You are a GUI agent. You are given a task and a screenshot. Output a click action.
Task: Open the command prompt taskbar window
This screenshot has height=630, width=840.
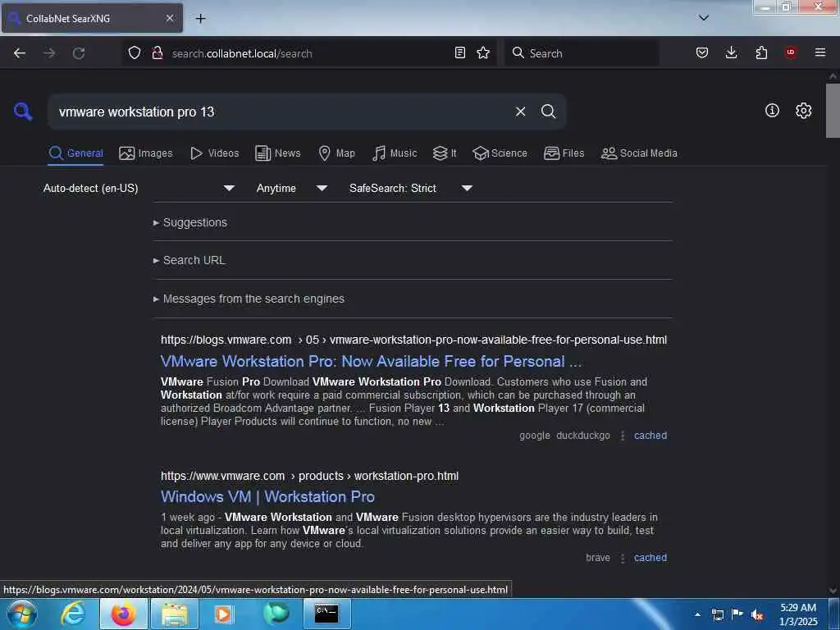[x=326, y=614]
